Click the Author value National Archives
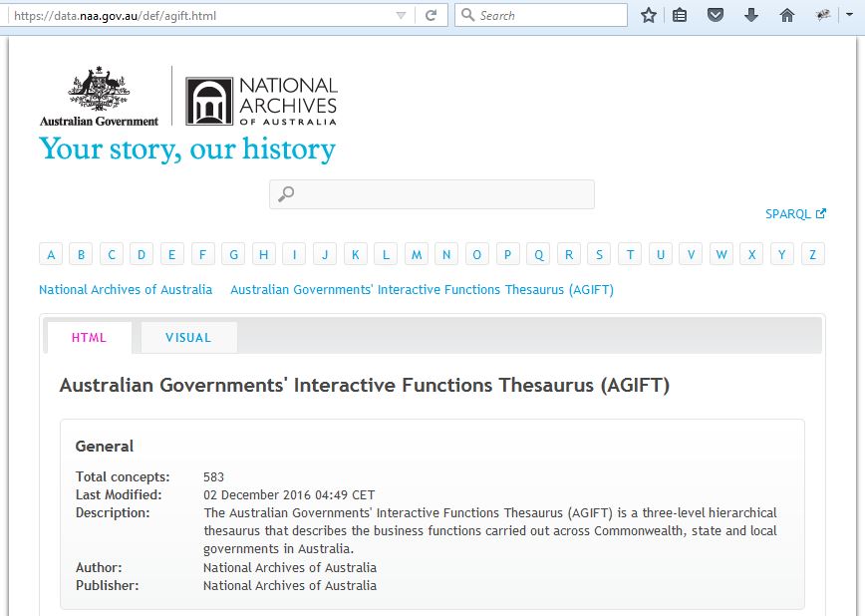This screenshot has width=865, height=616. 290,567
